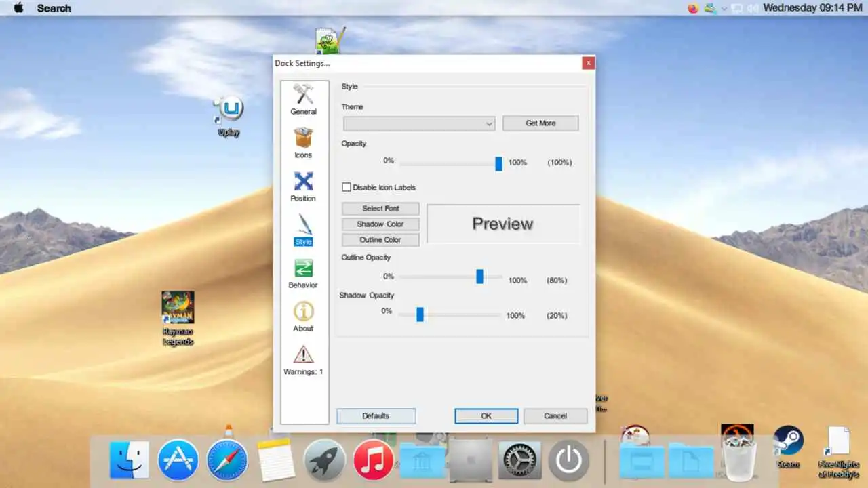Click the power button dock icon

pyautogui.click(x=569, y=460)
